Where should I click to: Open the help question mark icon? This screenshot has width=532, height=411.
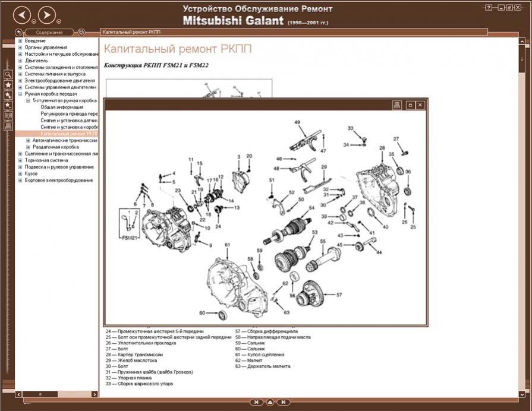tap(489, 8)
